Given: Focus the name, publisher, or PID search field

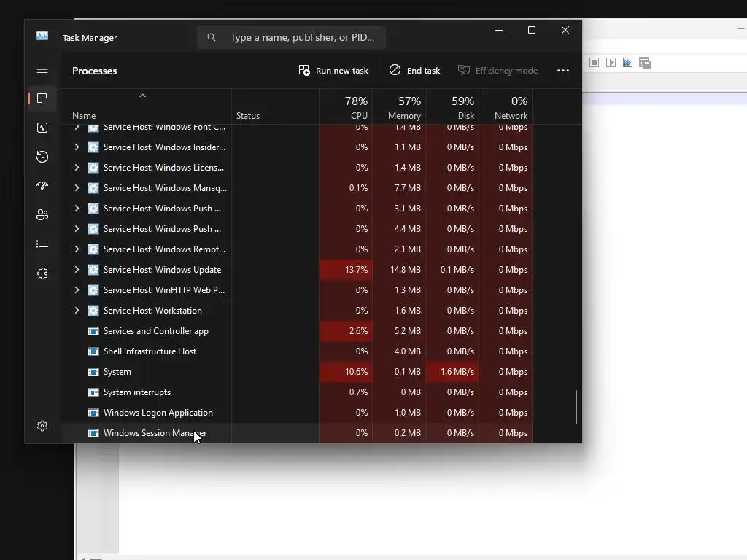Looking at the screenshot, I should pyautogui.click(x=291, y=37).
